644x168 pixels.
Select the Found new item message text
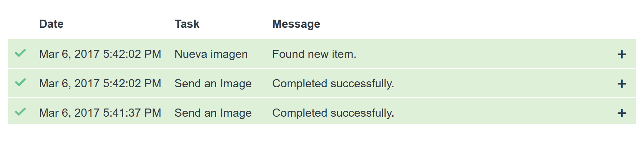[x=314, y=54]
